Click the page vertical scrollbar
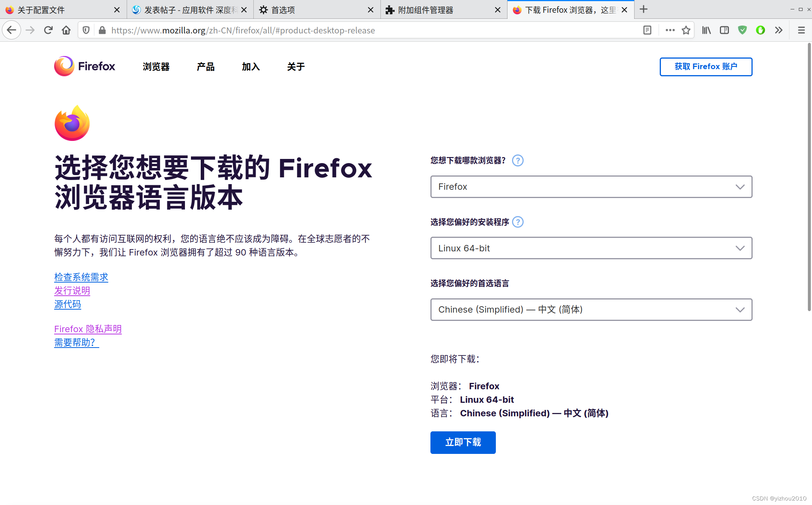Screen dimensions: 812x505 (x=809, y=177)
